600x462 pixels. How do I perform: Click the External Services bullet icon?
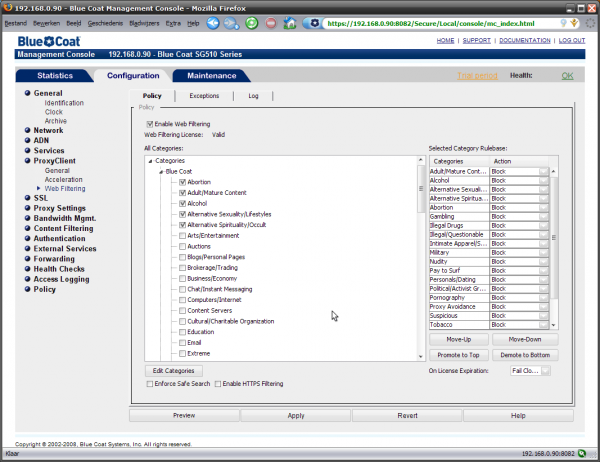click(27, 248)
